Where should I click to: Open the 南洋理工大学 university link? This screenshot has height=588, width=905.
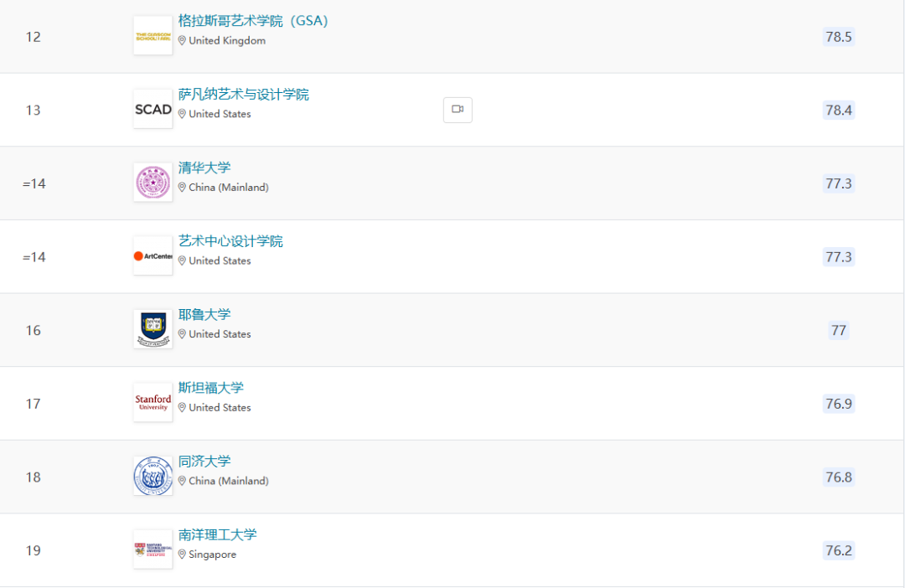pos(218,534)
